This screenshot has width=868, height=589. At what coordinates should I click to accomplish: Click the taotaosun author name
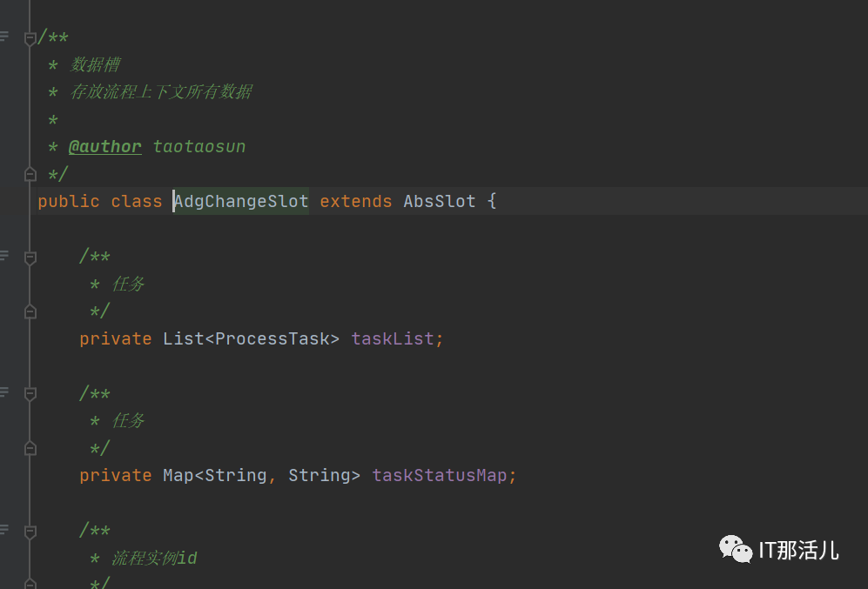tap(199, 146)
